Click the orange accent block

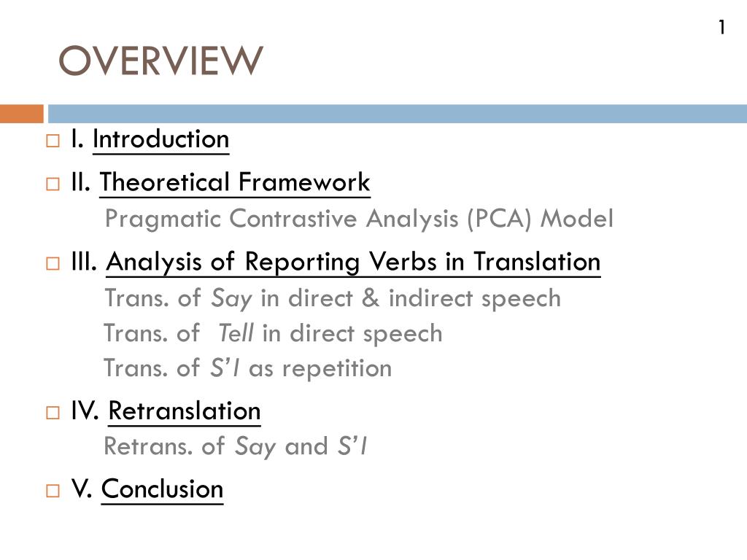click(22, 114)
